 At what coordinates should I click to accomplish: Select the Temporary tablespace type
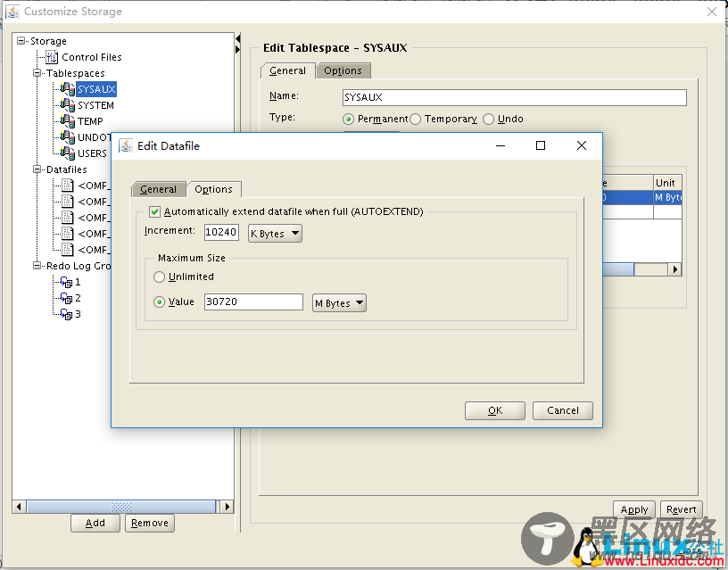415,120
